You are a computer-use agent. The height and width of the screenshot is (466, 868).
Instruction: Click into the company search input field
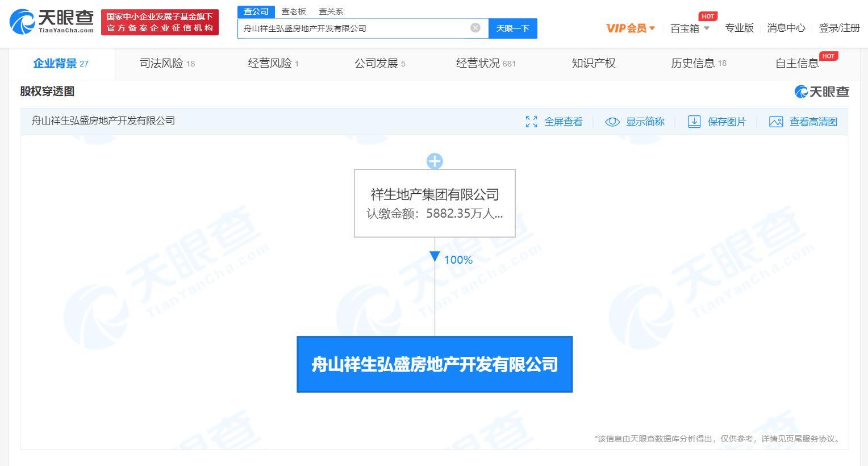[x=352, y=28]
